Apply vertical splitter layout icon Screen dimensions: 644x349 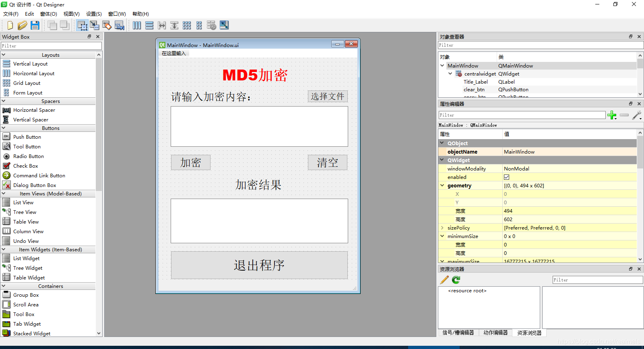point(174,25)
